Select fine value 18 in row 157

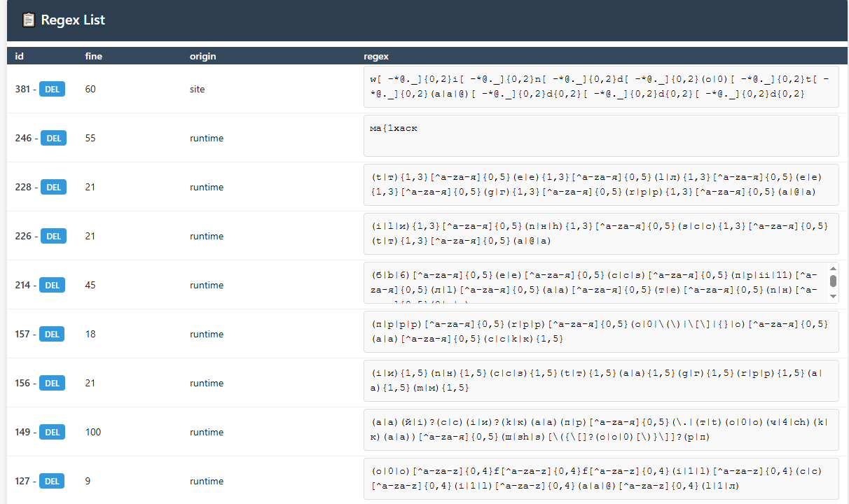tap(90, 334)
